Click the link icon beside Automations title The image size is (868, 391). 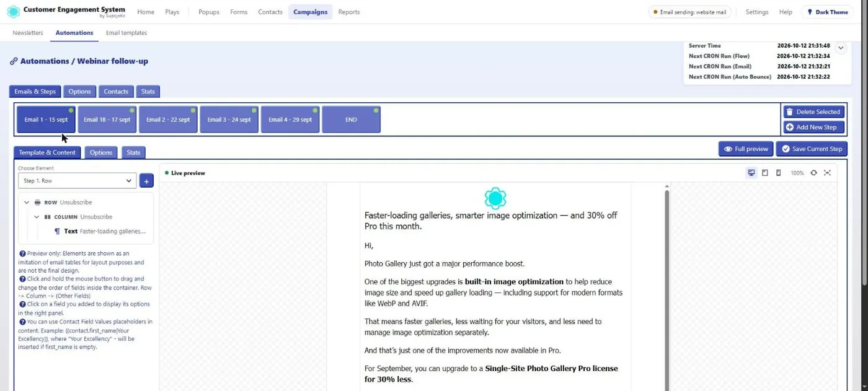coord(14,61)
